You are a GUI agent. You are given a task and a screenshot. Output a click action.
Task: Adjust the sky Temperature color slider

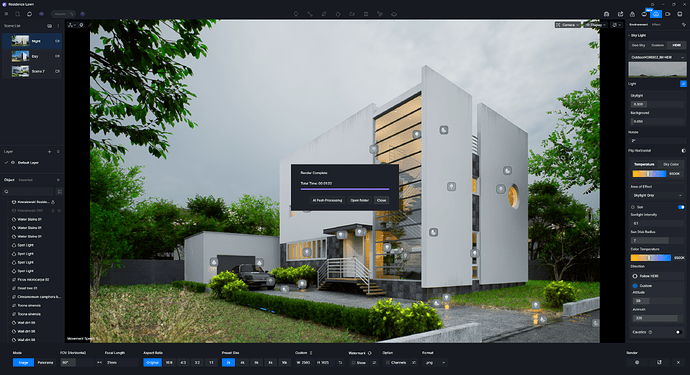tap(649, 174)
